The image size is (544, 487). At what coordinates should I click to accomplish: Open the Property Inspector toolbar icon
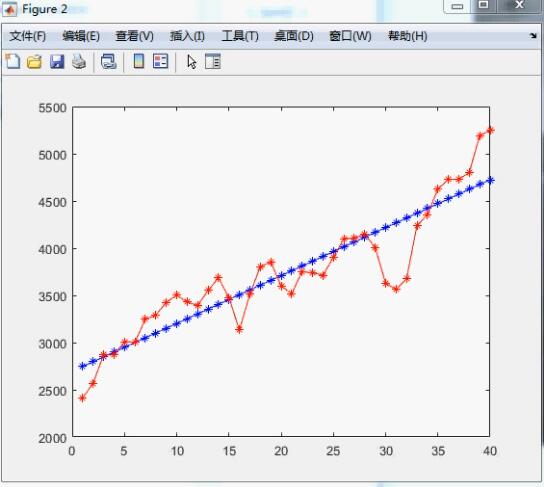tap(213, 61)
